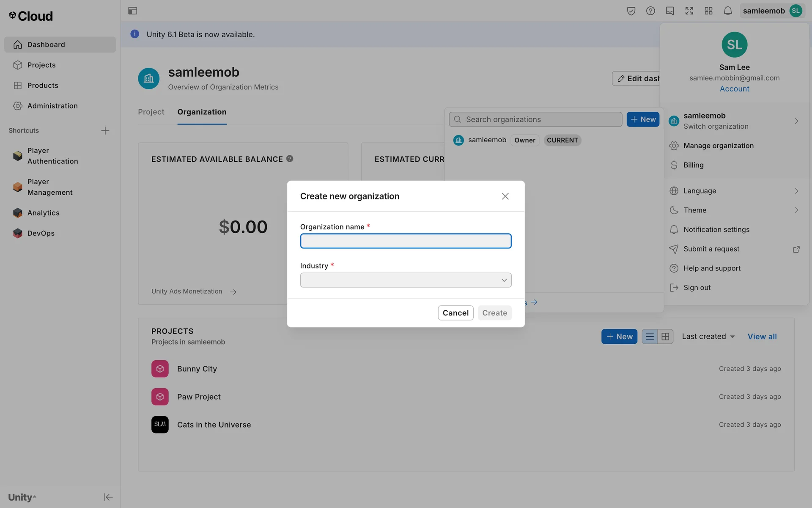
Task: Click the notifications bell icon
Action: 727,11
